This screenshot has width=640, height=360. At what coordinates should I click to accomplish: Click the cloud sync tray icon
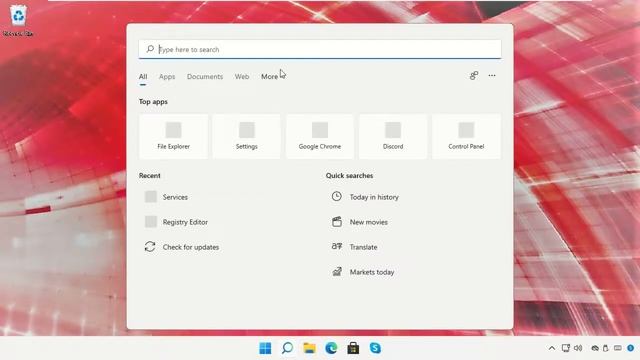pos(595,348)
